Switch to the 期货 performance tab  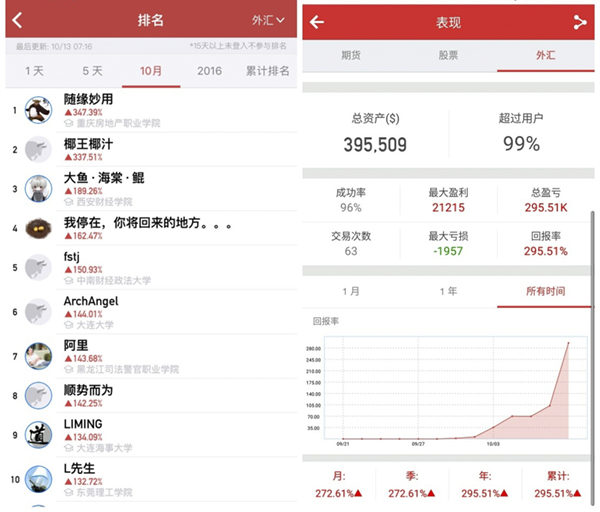[350, 57]
